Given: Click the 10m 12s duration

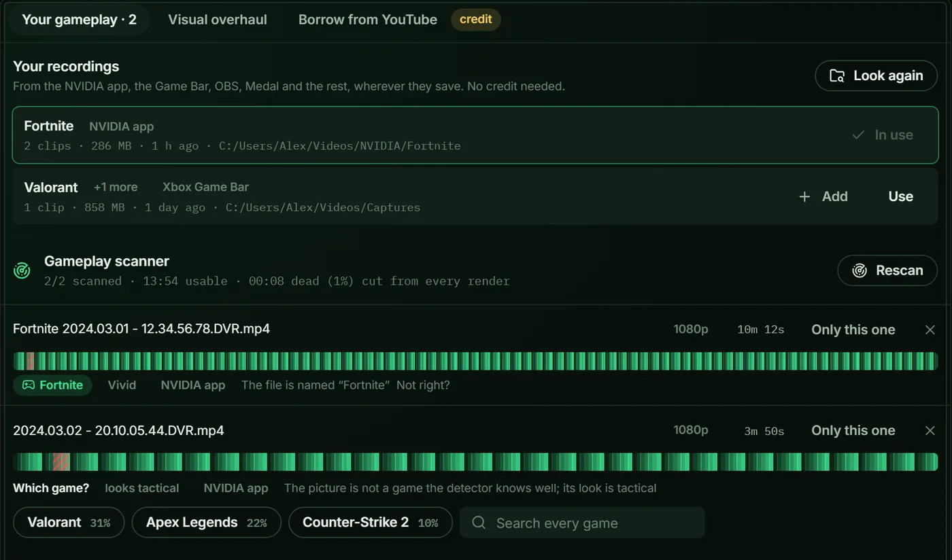Looking at the screenshot, I should (x=761, y=330).
